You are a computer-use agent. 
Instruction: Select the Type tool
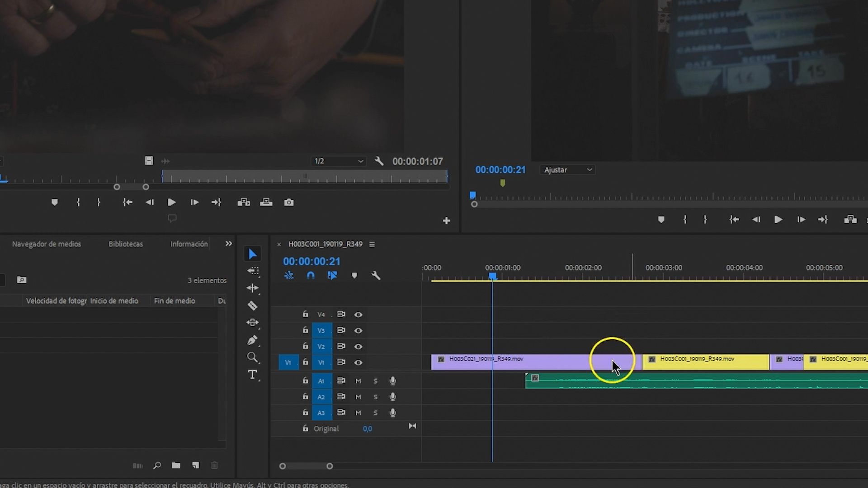[253, 375]
